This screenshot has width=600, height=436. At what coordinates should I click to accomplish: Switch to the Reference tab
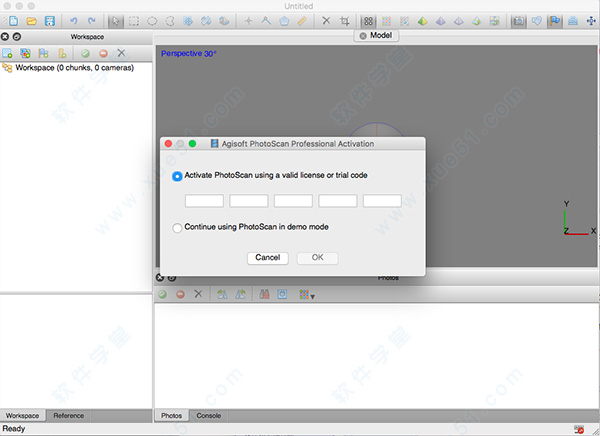click(68, 415)
